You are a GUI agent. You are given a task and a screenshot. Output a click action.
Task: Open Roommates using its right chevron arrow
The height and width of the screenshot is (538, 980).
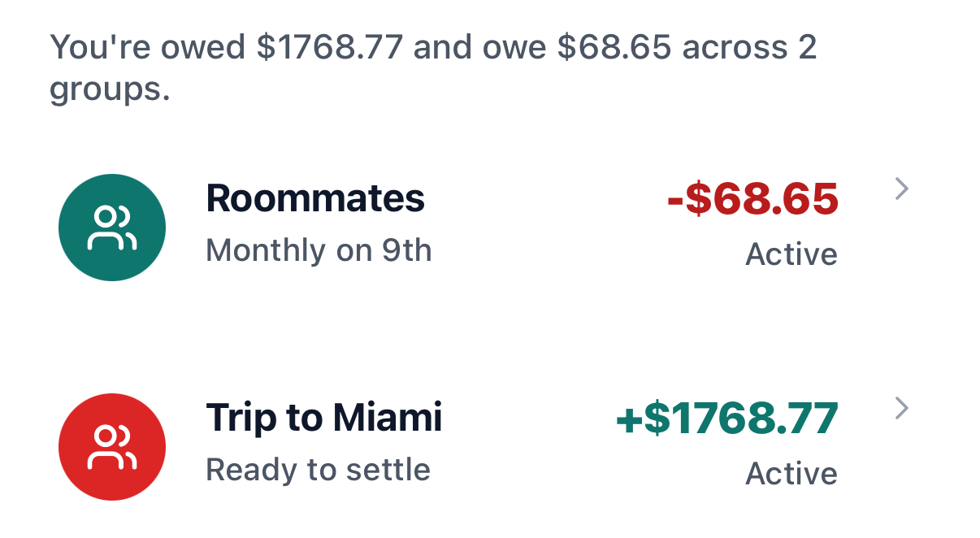(900, 189)
